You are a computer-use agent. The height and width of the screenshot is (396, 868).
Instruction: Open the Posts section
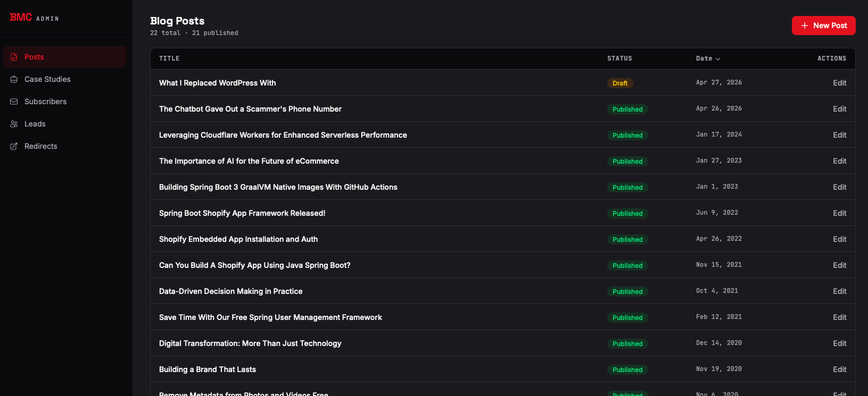click(x=64, y=57)
